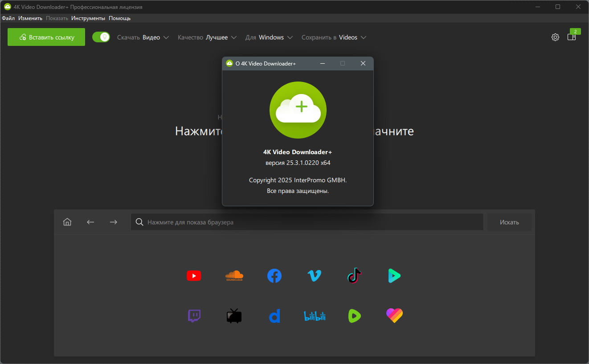This screenshot has width=589, height=364.
Task: Open the side panel with badge 2
Action: pyautogui.click(x=572, y=37)
